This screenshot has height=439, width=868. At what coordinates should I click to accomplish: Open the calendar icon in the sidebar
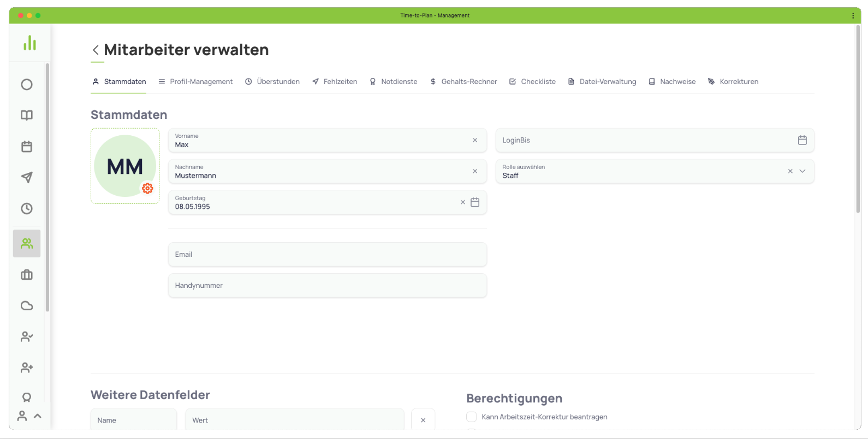27,147
